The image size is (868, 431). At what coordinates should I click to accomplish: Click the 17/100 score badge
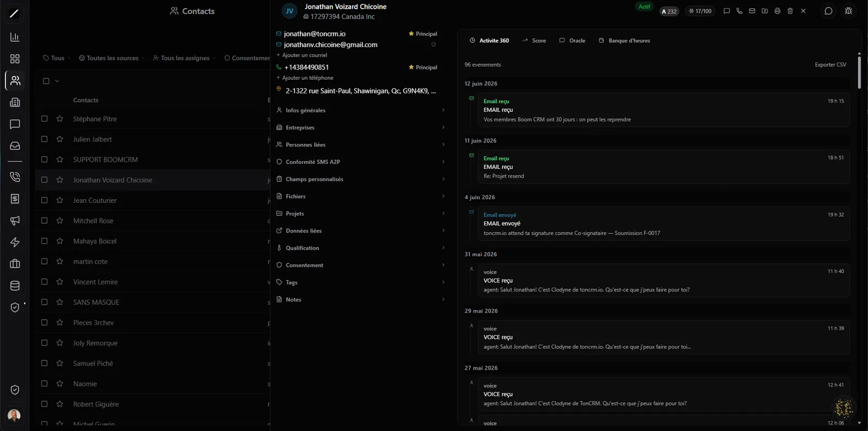pyautogui.click(x=700, y=11)
